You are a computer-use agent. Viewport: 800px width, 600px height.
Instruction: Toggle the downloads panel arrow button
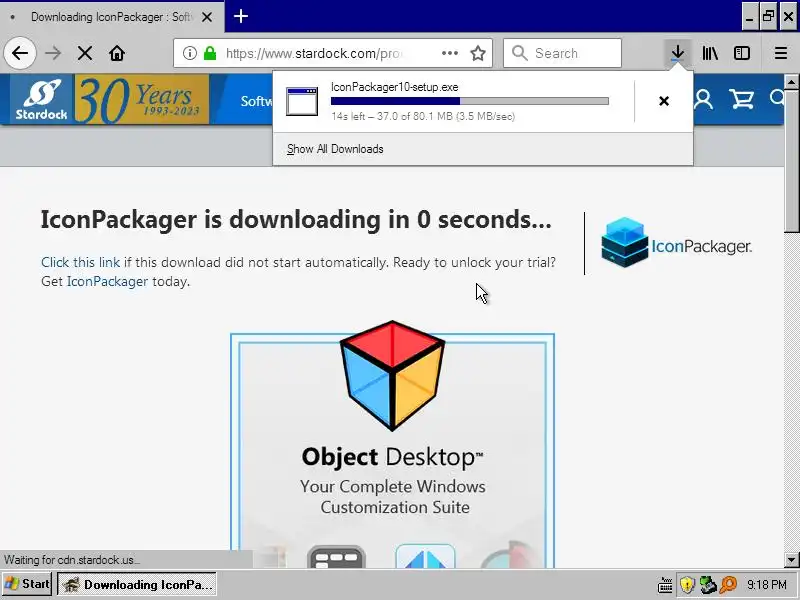[678, 53]
